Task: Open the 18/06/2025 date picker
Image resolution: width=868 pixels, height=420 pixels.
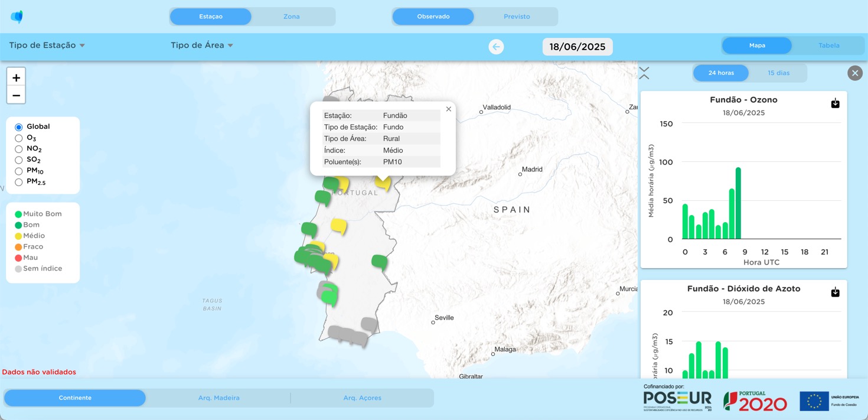Action: (577, 47)
